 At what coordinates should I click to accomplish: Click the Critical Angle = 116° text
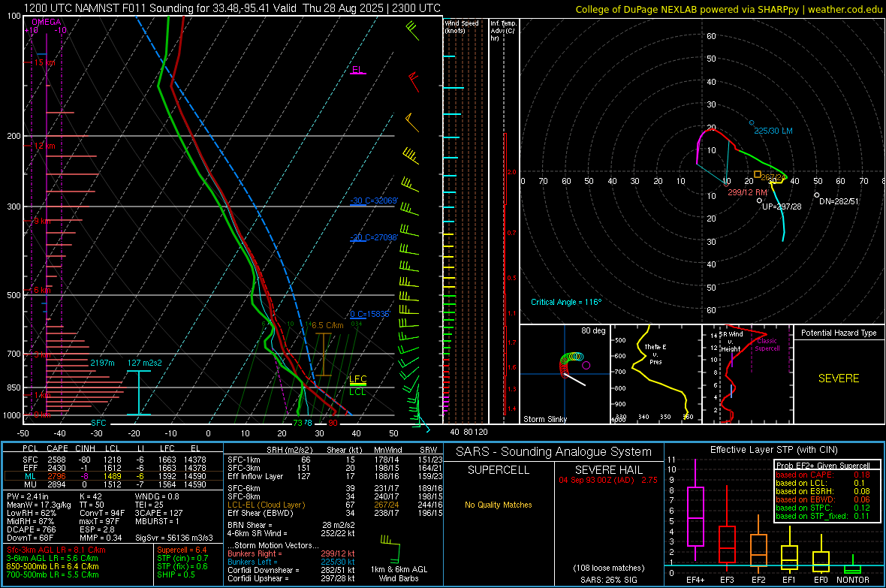click(566, 302)
